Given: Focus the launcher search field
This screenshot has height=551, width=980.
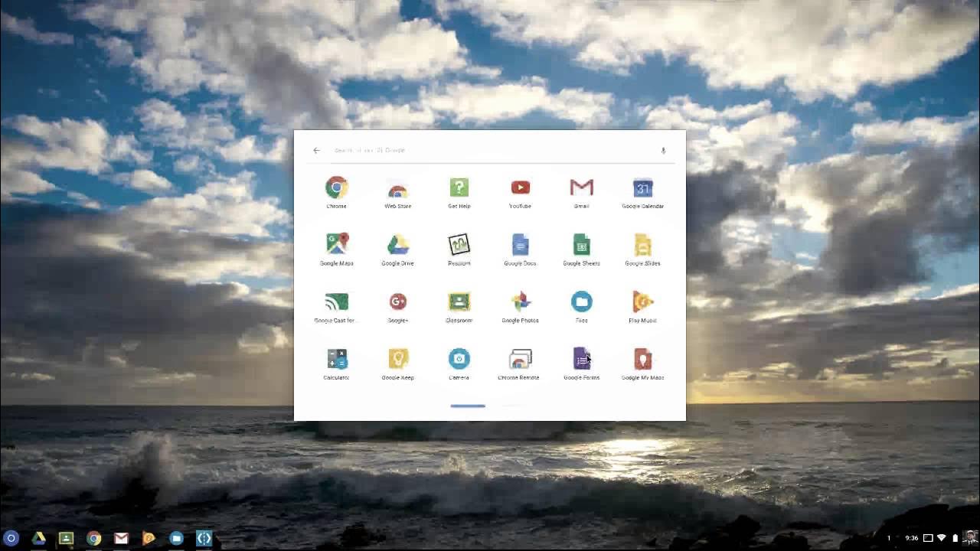Looking at the screenshot, I should tap(490, 150).
